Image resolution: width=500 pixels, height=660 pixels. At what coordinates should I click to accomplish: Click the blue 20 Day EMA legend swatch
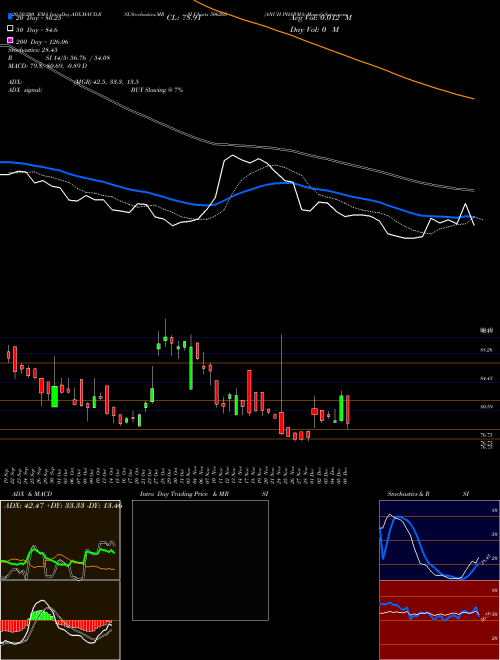pyautogui.click(x=10, y=16)
